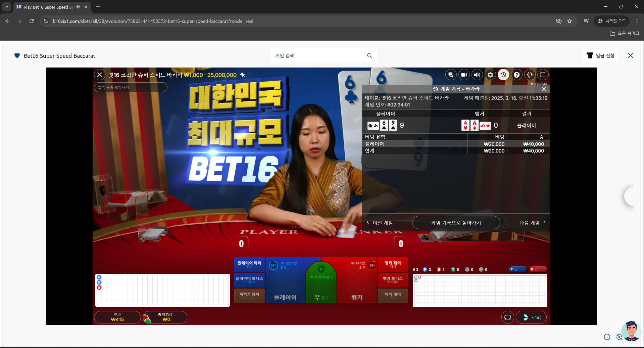Open the support avatar chat bubble

tap(631, 331)
